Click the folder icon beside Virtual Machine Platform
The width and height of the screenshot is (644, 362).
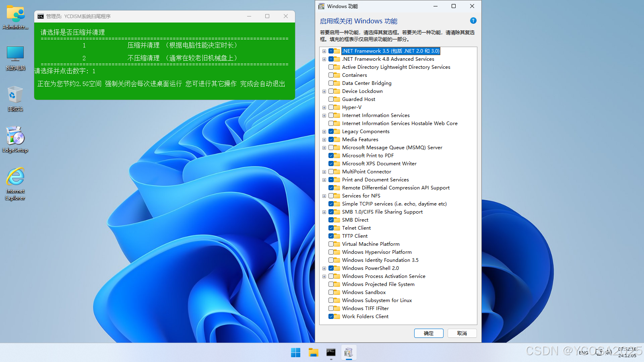click(x=337, y=244)
